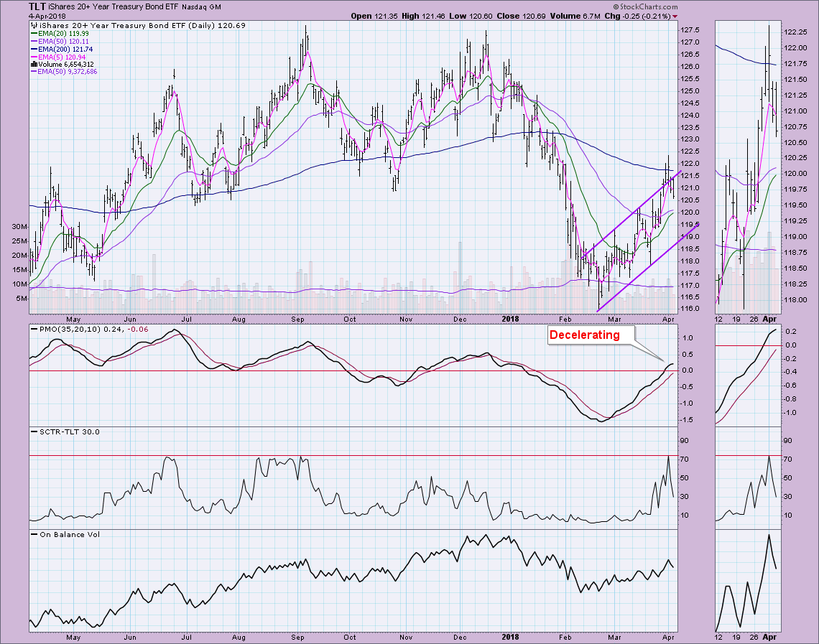Click the 10M volume axis label
This screenshot has height=644, width=819.
(20, 284)
